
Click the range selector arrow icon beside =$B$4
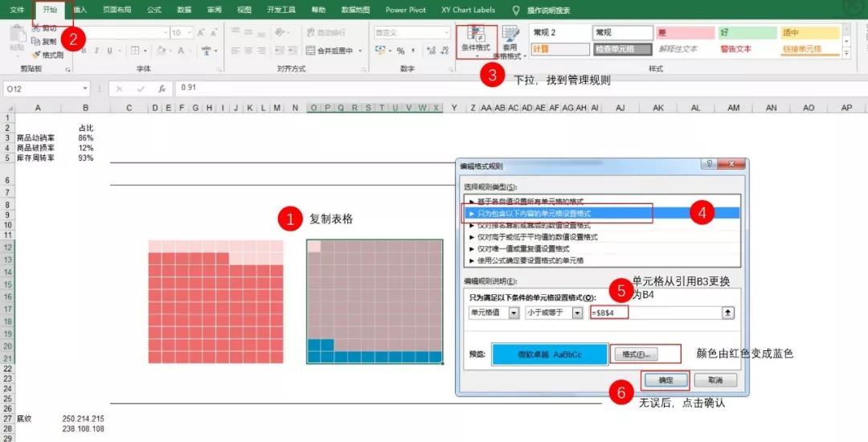point(727,313)
